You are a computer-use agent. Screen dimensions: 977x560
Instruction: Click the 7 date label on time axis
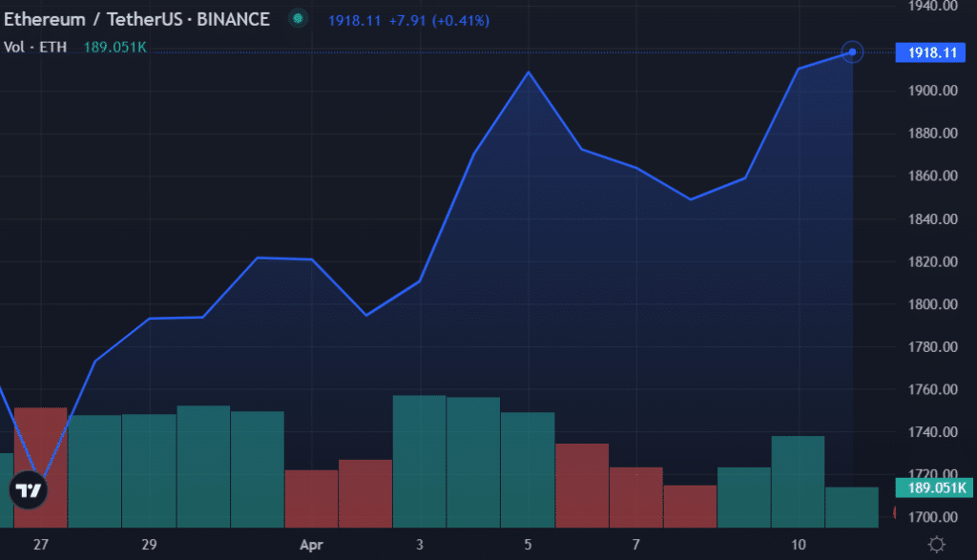pyautogui.click(x=635, y=545)
